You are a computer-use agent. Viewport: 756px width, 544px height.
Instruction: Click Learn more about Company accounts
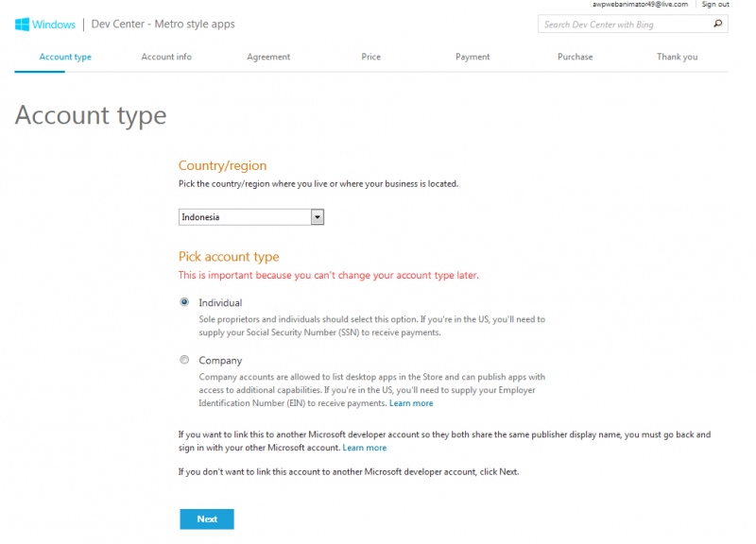click(411, 402)
